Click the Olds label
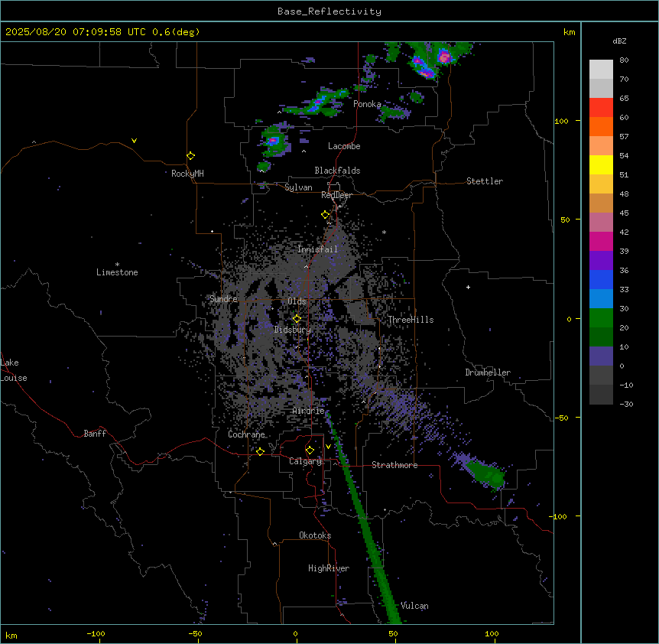Image resolution: width=659 pixels, height=644 pixels. point(297,301)
